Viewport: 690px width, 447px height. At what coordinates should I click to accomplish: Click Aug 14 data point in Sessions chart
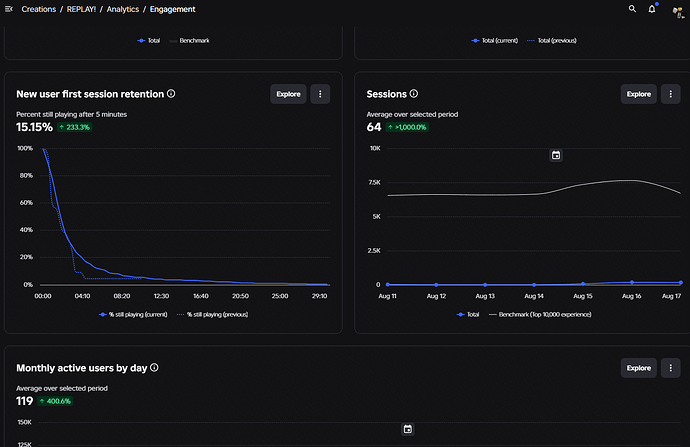point(534,285)
